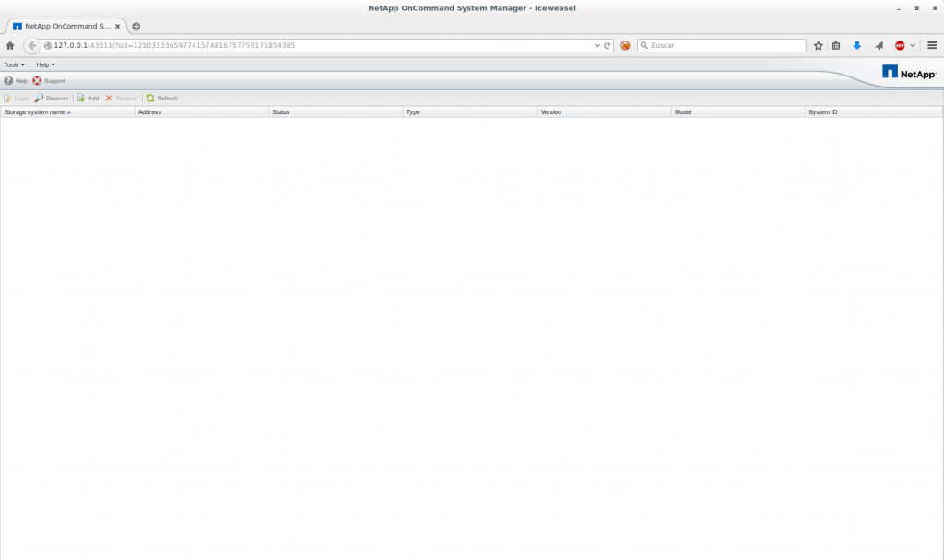Go to the browser home page

(x=10, y=45)
